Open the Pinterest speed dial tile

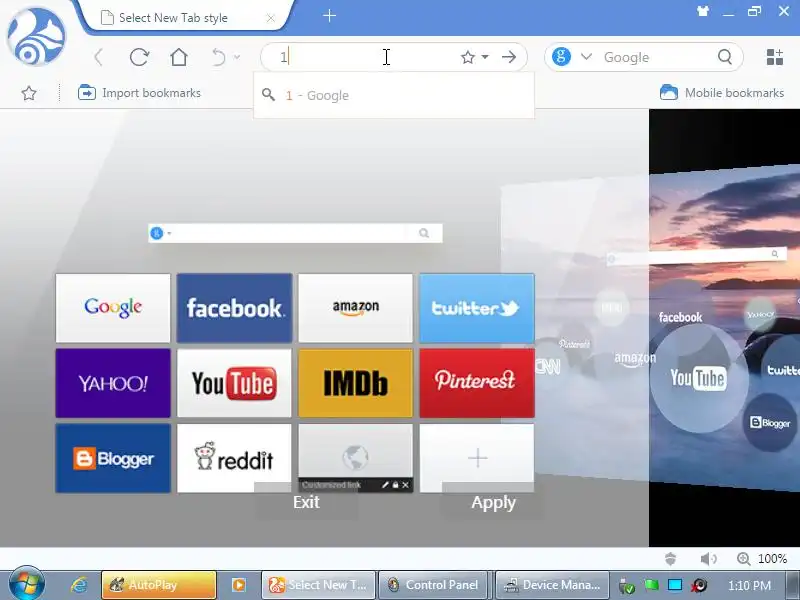tap(477, 383)
